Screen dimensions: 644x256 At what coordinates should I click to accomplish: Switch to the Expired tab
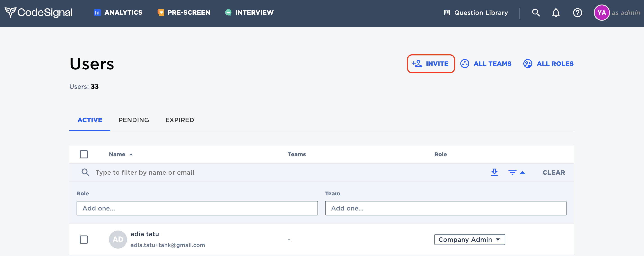pos(179,120)
